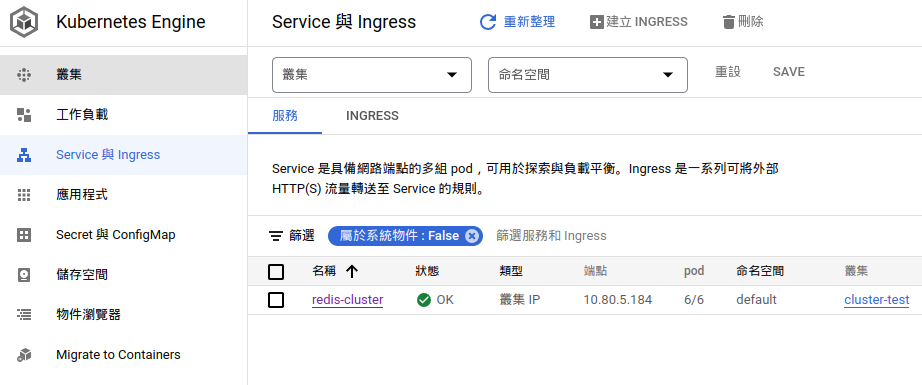
Task: Open the 命名空間 filter dropdown
Action: (587, 75)
